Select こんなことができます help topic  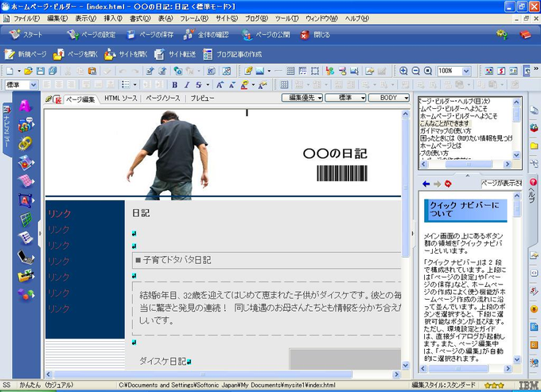click(445, 123)
